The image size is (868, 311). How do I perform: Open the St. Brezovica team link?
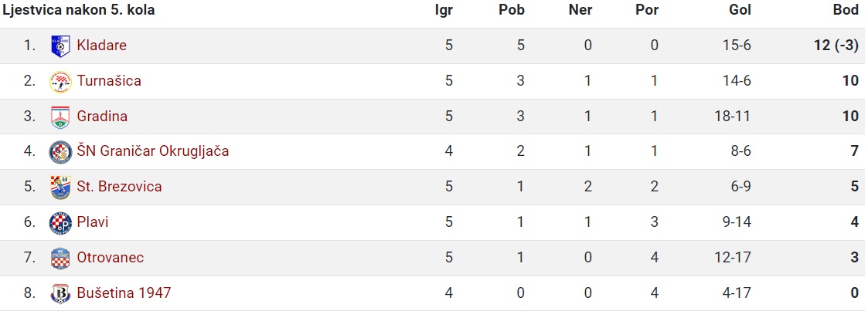120,187
